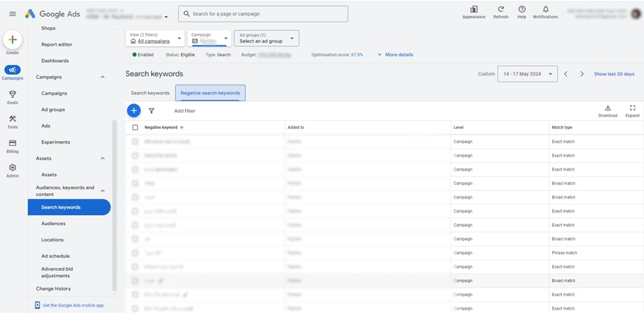The image size is (644, 313).
Task: Click Get the Google Ads mobile app
Action: coord(73,305)
